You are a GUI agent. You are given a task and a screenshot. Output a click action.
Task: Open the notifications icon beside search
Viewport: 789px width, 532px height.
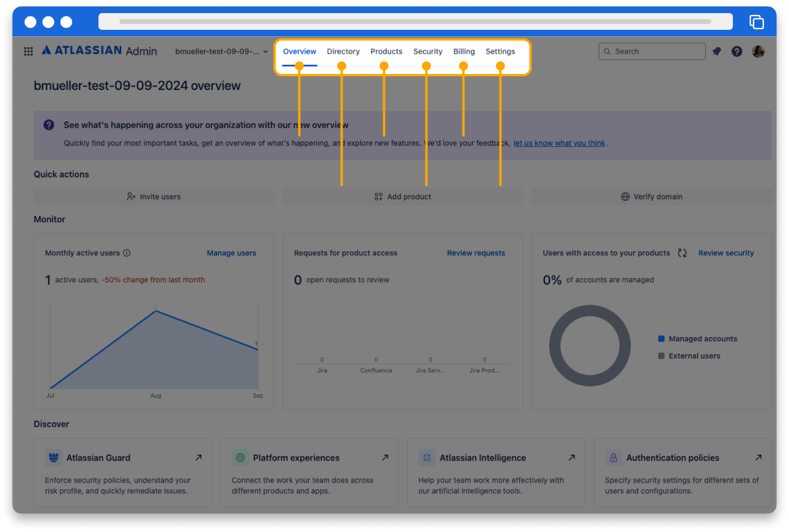(717, 51)
